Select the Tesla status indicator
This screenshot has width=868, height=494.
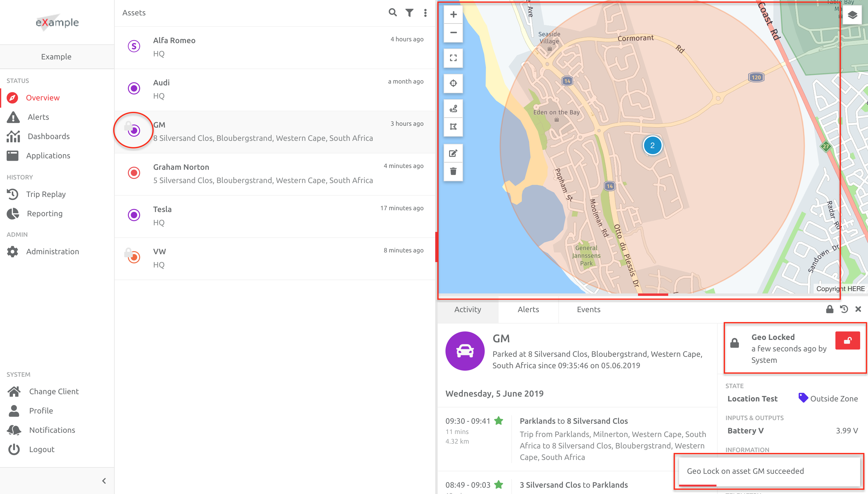pyautogui.click(x=134, y=215)
